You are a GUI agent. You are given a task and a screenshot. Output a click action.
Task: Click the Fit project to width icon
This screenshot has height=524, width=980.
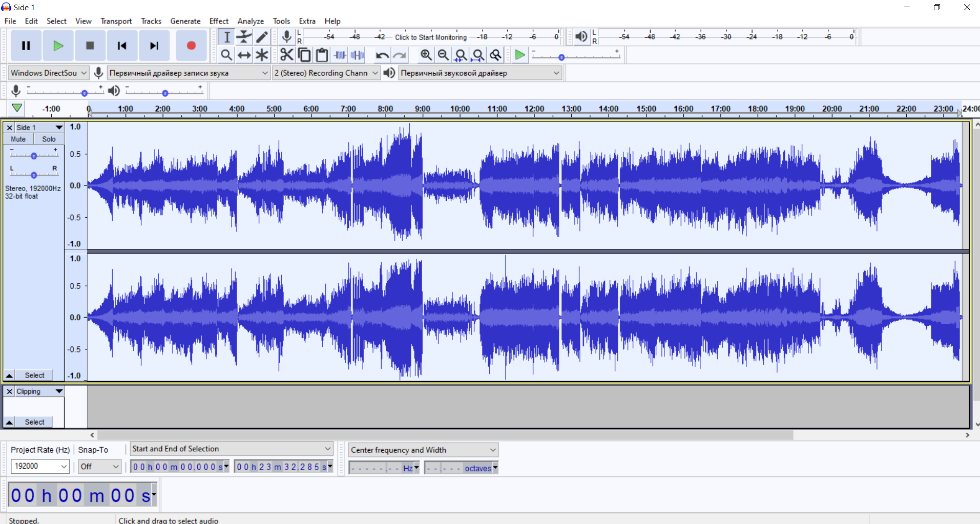click(x=478, y=55)
